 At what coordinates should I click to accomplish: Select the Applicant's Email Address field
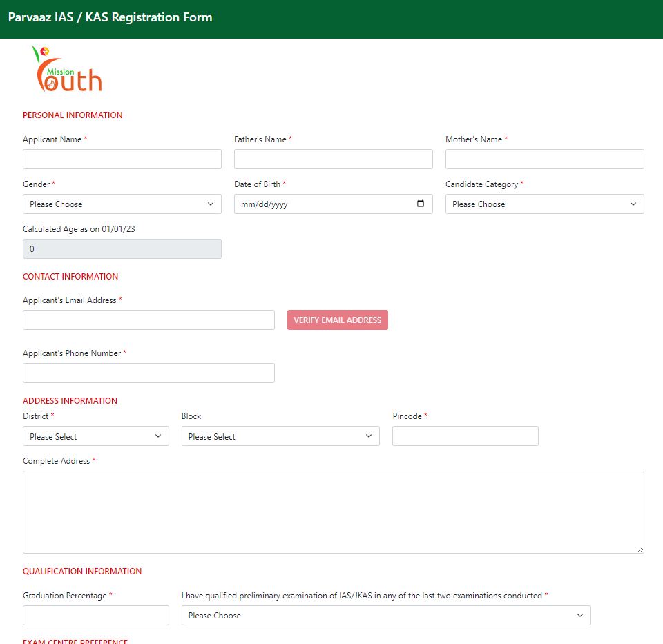click(x=148, y=320)
